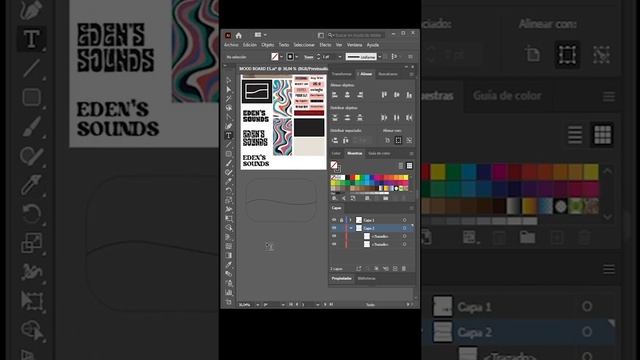Click vertical align top icon
Screen dimensions: 640x360
(384, 94)
